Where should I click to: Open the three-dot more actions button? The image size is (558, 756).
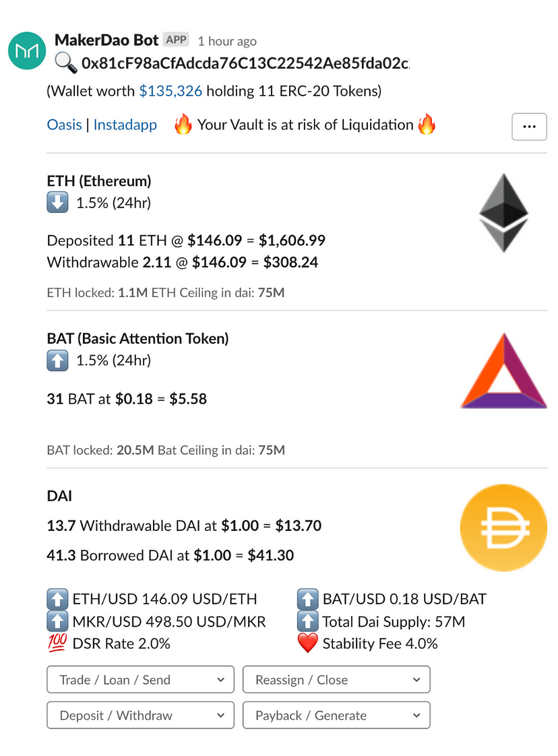(529, 127)
